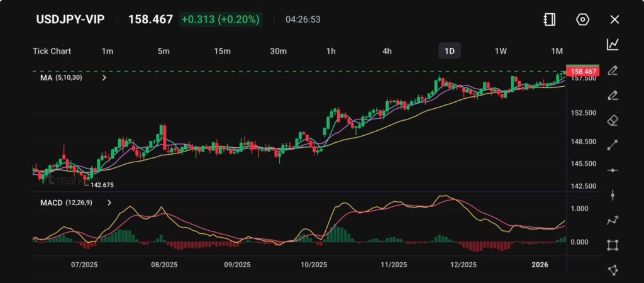Click the 04:26:53 time display

click(x=303, y=19)
